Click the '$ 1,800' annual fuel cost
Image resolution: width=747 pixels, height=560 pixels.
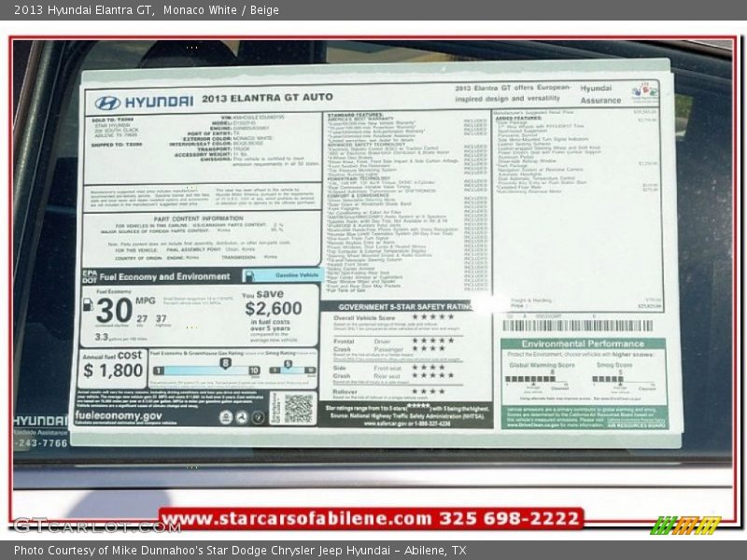click(x=113, y=370)
